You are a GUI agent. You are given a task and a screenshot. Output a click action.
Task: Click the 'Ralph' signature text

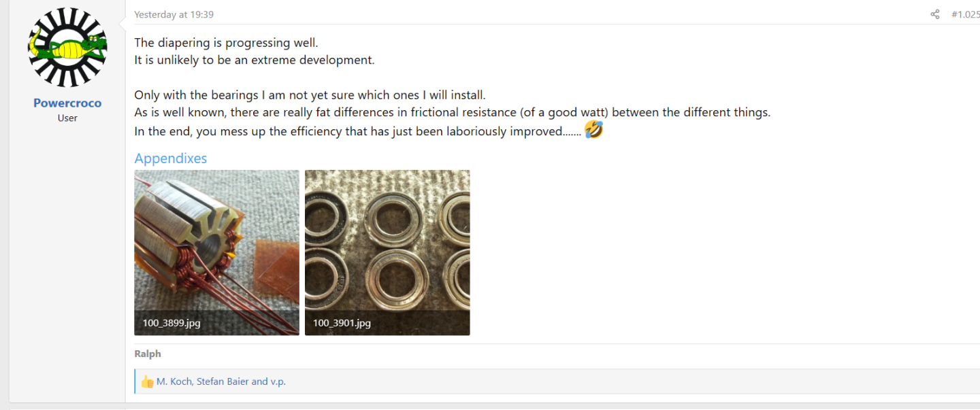(x=148, y=354)
